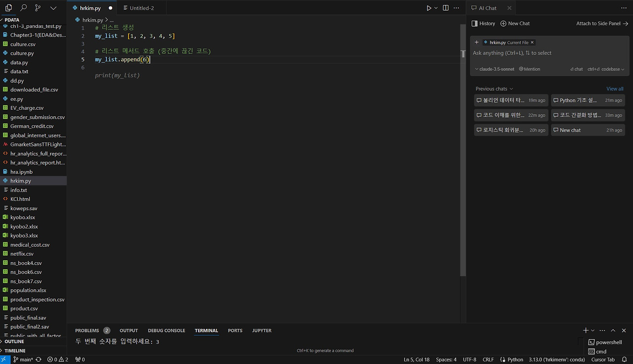Switch to the Problems panel tab
This screenshot has width=633, height=364.
click(x=92, y=330)
